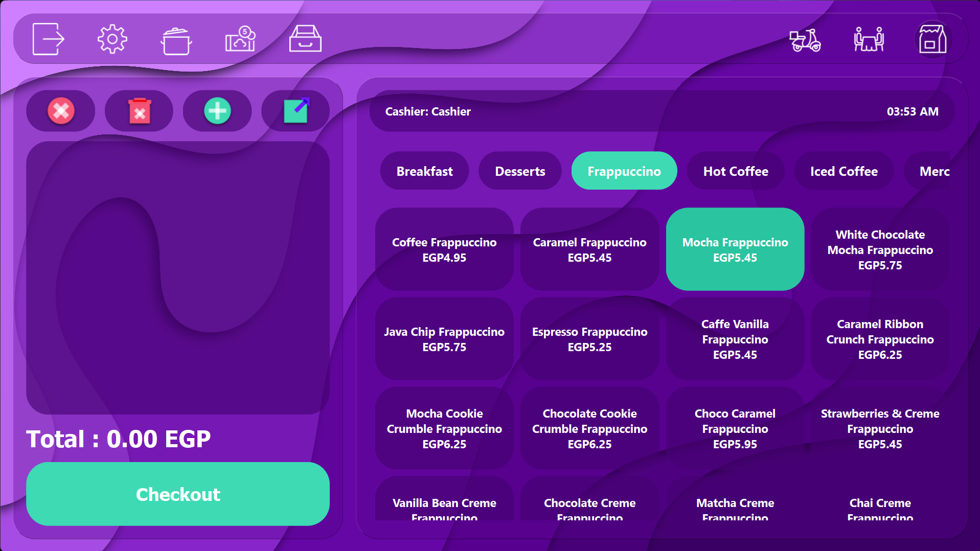Image resolution: width=980 pixels, height=551 pixels.
Task: Switch to Iced Coffee category
Action: click(844, 171)
